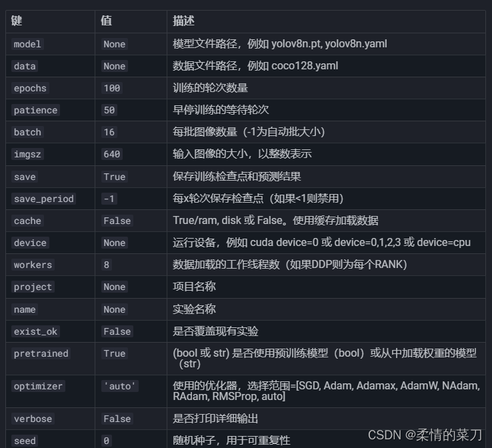Screen dimensions: 492x448
Task: Click the verbose key label
Action: (x=33, y=419)
